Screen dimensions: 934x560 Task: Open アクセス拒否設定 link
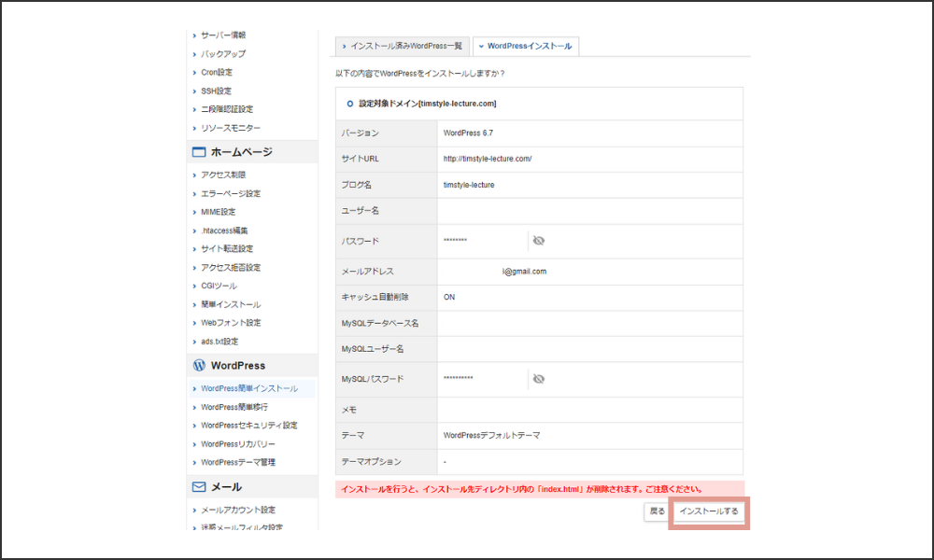click(x=231, y=268)
